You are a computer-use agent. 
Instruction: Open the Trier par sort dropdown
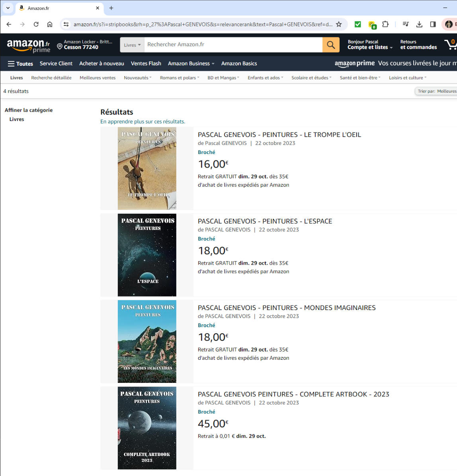436,91
